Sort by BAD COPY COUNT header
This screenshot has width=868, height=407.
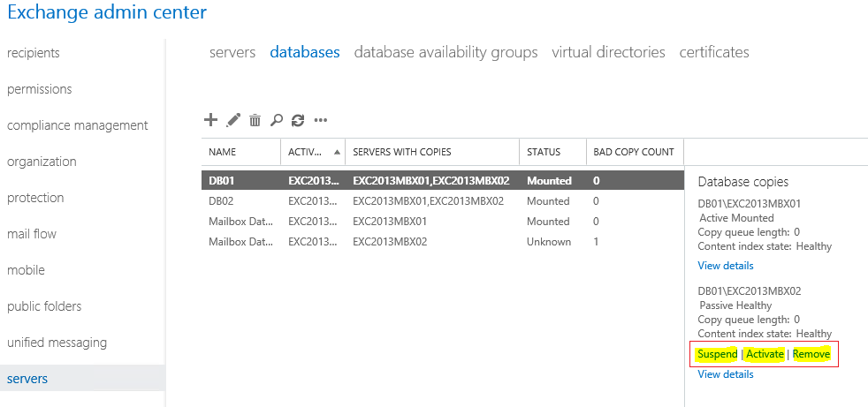pos(634,152)
